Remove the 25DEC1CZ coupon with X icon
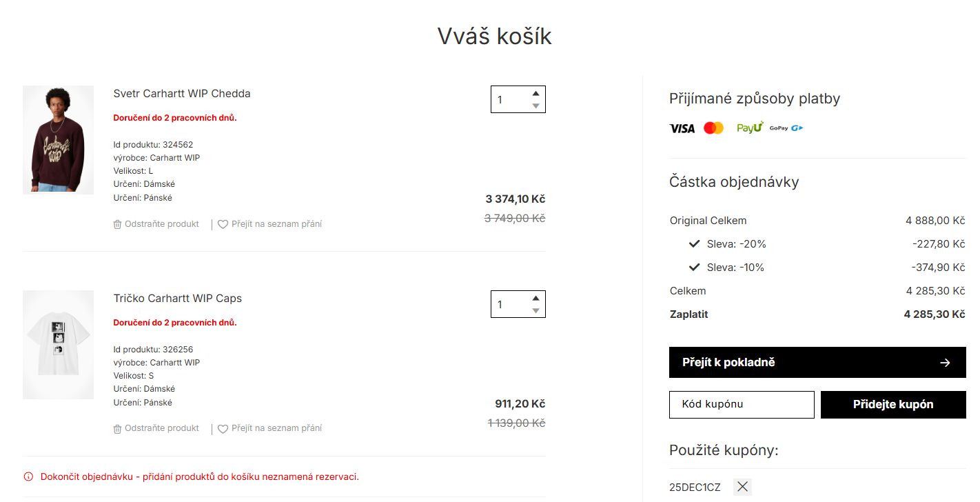 click(x=742, y=487)
